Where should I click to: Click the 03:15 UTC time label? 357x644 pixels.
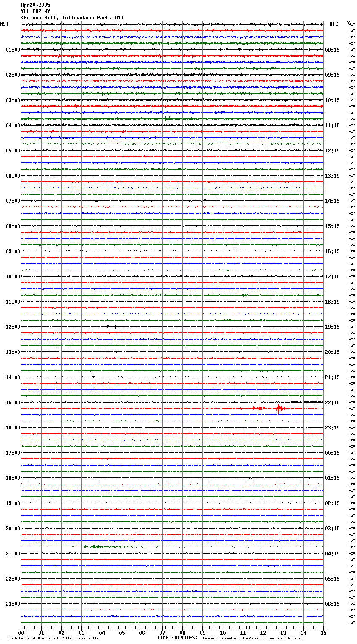332,529
